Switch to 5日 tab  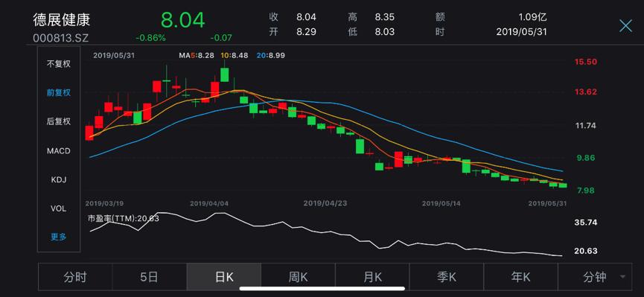[150, 277]
